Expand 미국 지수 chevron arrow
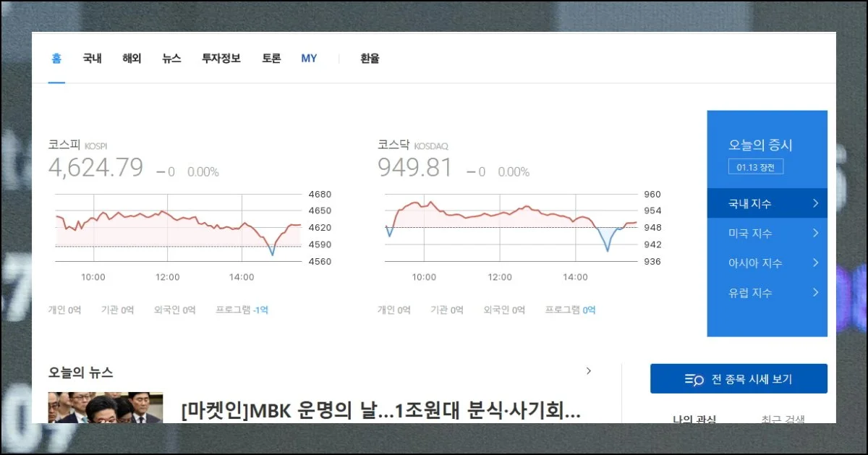Screen dimensions: 868x455 point(815,233)
